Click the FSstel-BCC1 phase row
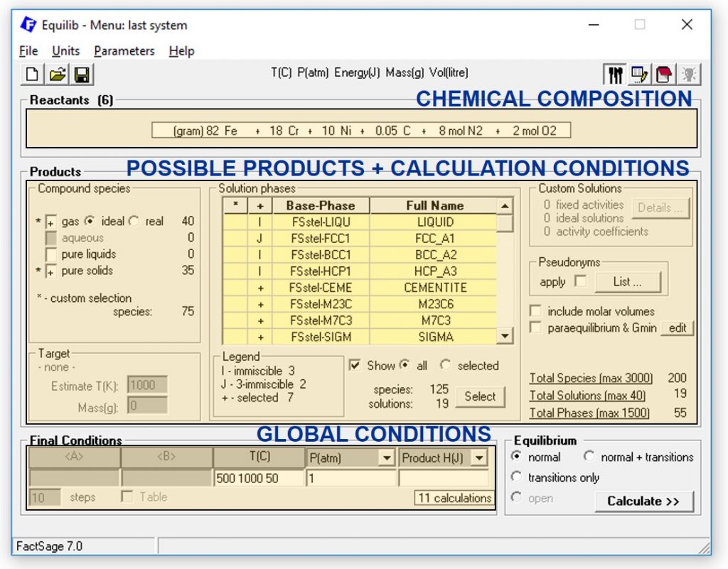The width and height of the screenshot is (728, 569). tap(360, 255)
